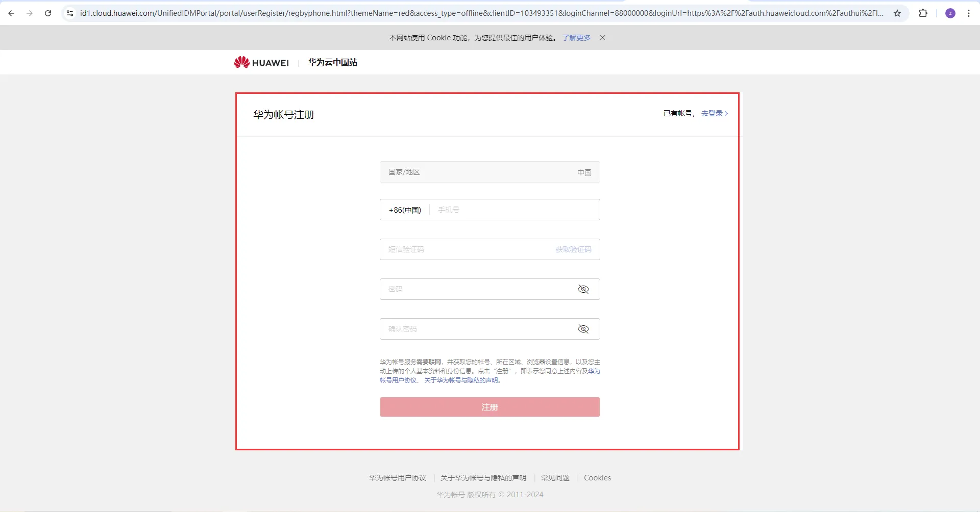View site information icon in address bar
This screenshot has width=980, height=512.
tap(70, 13)
